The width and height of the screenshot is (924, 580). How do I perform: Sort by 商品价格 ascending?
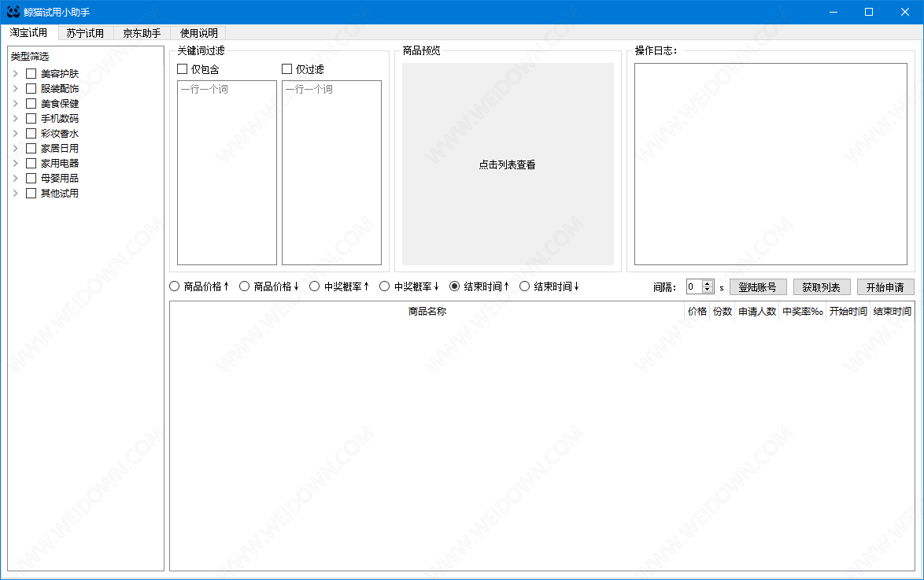click(x=175, y=286)
